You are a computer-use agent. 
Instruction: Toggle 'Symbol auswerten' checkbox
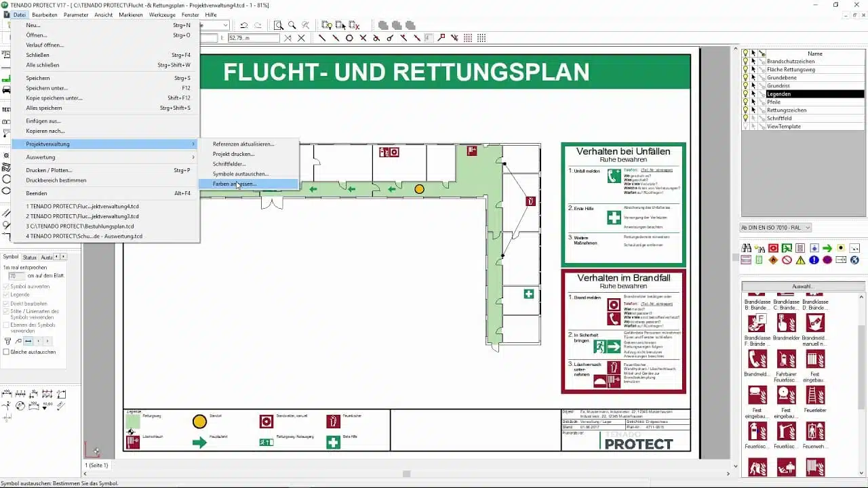[x=7, y=286]
